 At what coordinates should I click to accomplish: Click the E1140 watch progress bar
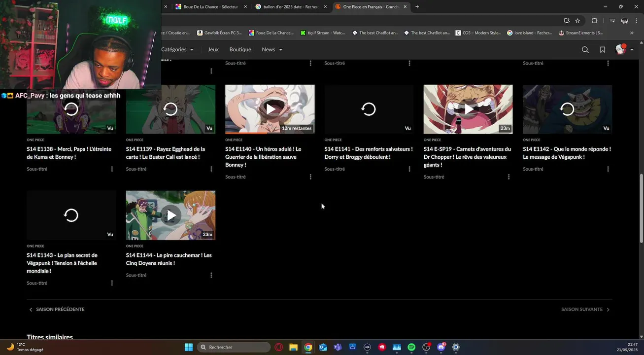[x=270, y=133]
